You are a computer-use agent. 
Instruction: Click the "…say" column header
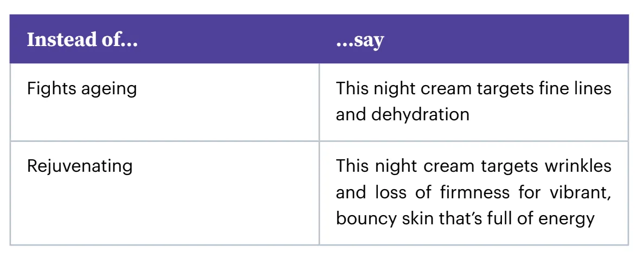(x=359, y=40)
